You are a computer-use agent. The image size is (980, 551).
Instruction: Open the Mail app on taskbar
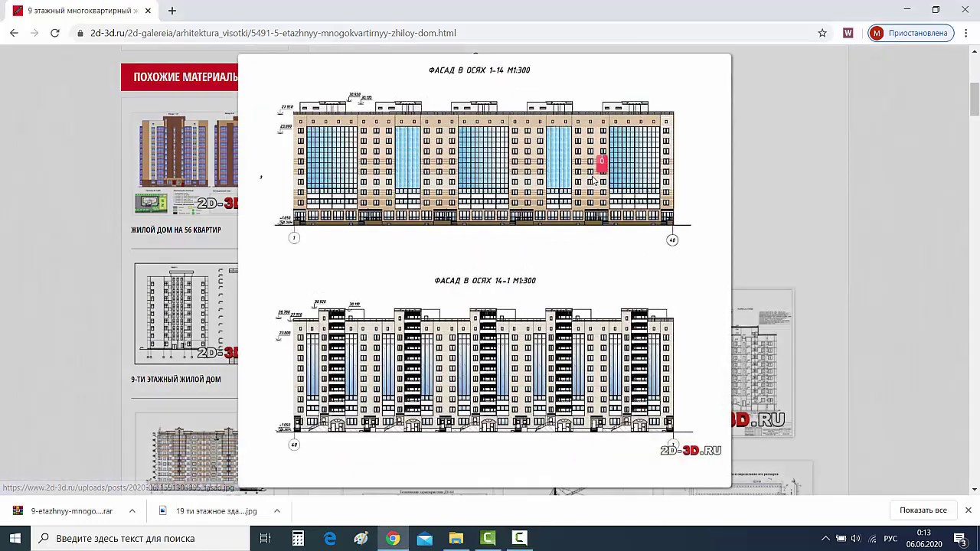coord(424,538)
